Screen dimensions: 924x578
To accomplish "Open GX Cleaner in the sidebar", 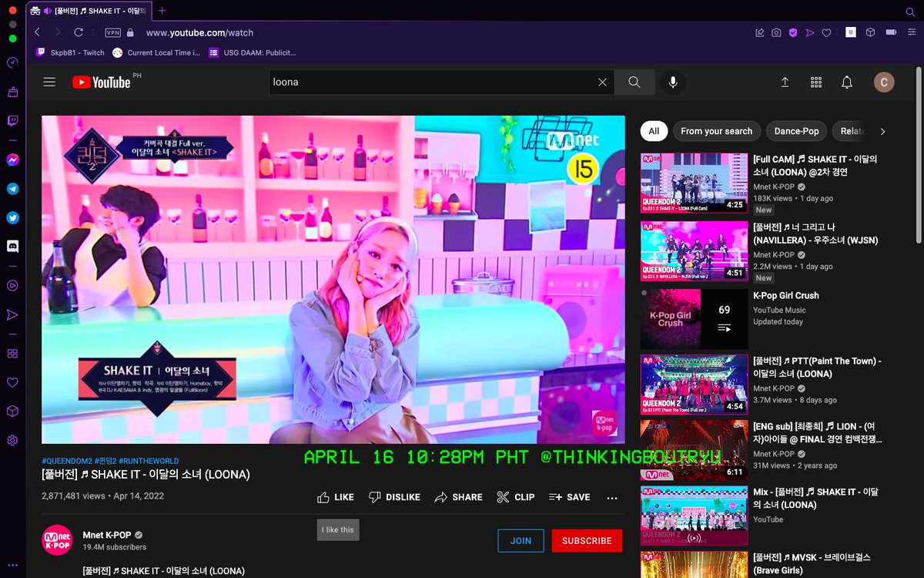I will [x=12, y=92].
